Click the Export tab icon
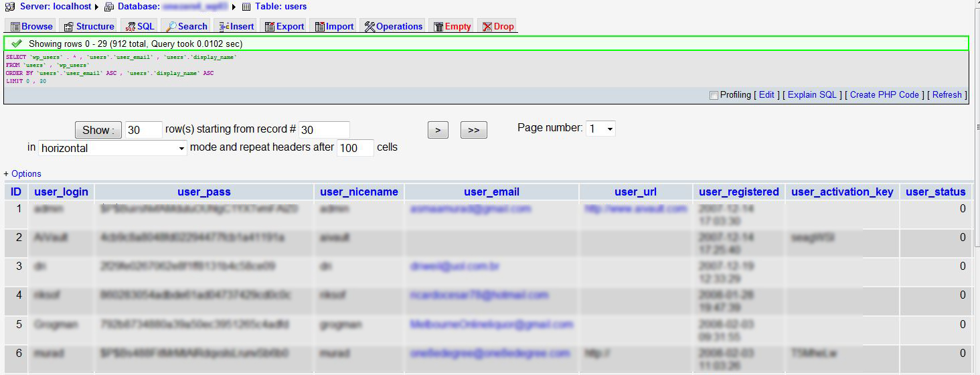This screenshot has width=980, height=375. click(270, 27)
